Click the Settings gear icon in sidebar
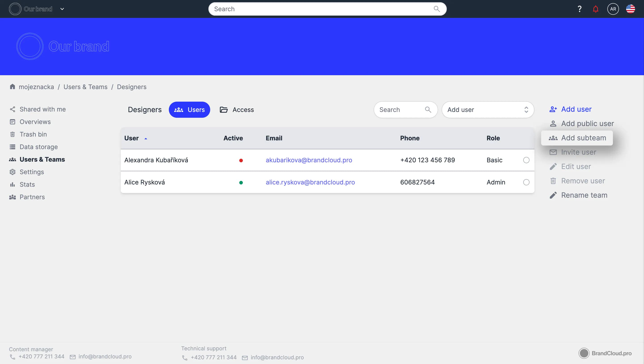The height and width of the screenshot is (364, 644). [12, 172]
